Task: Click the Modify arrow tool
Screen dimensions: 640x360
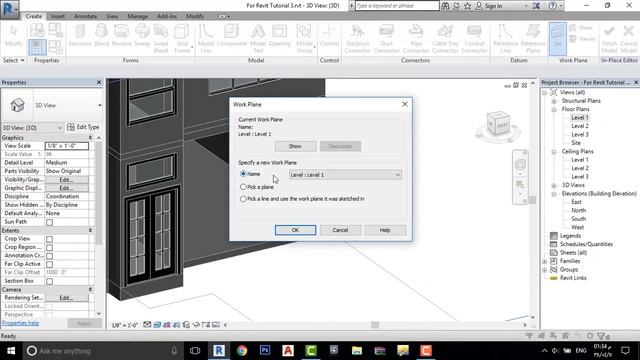Action: [13, 36]
